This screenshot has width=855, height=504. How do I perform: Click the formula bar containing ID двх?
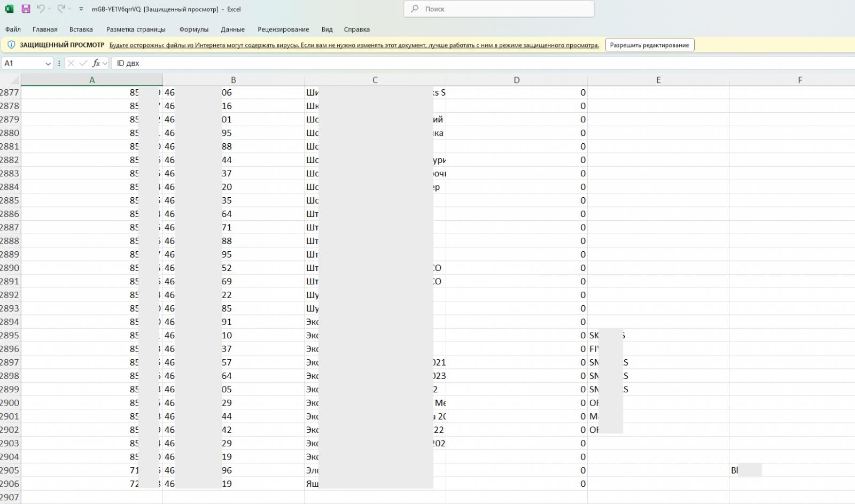click(483, 63)
